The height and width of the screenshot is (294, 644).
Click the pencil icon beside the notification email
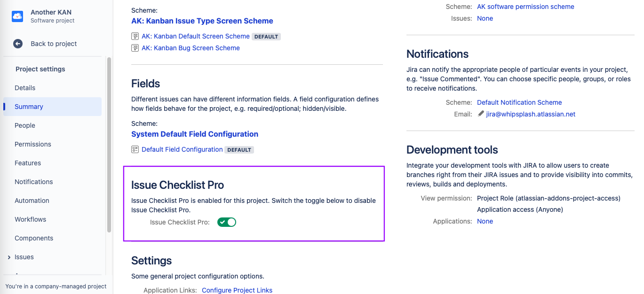[x=481, y=114]
